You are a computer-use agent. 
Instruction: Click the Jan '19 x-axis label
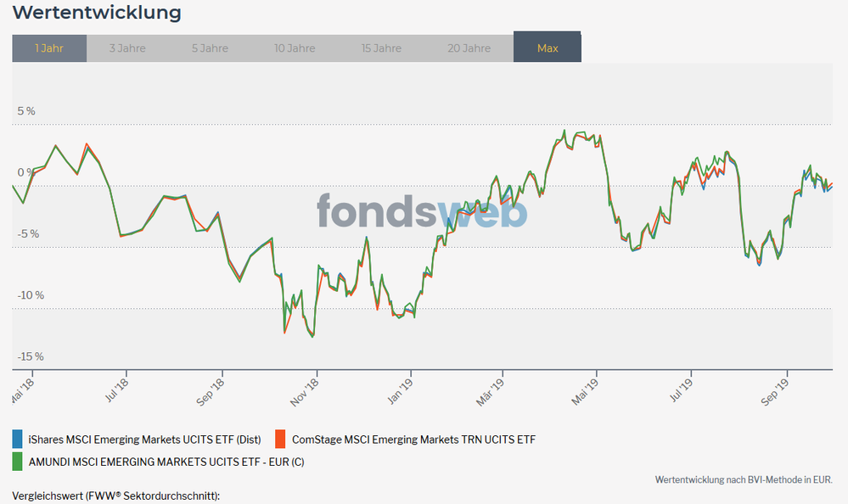pos(400,391)
